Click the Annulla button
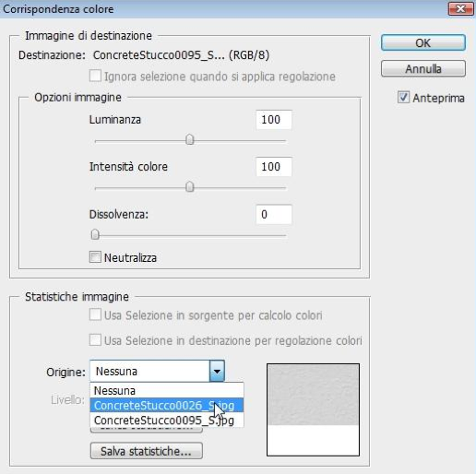476x474 pixels. [423, 68]
